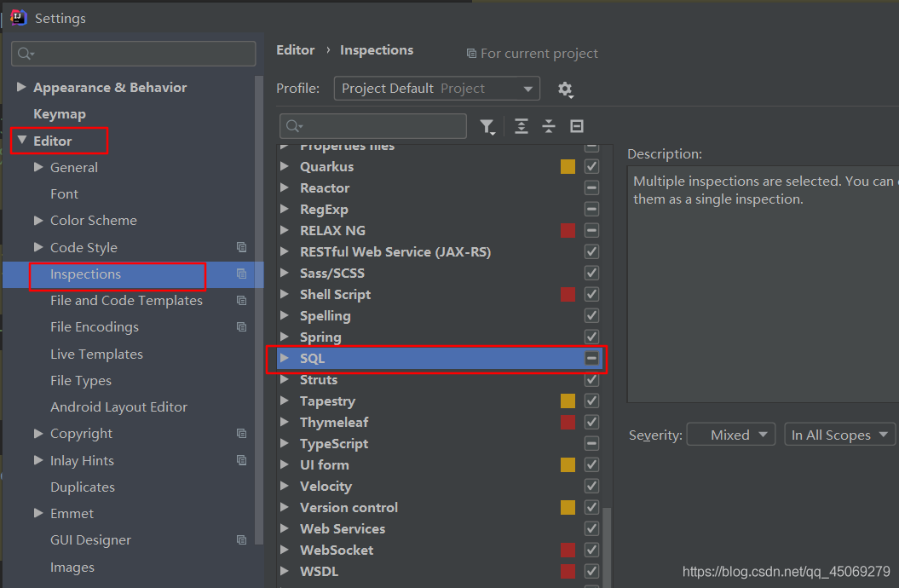Open Android Layout Editor settings
Viewport: 899px width, 588px height.
pos(118,406)
